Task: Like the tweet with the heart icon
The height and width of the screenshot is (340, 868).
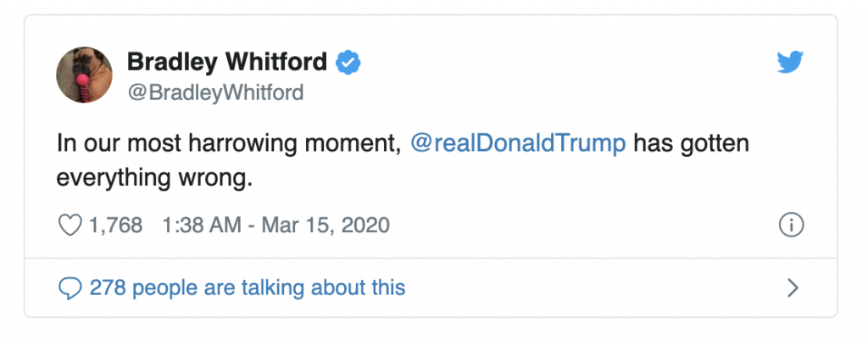Action: 68,226
